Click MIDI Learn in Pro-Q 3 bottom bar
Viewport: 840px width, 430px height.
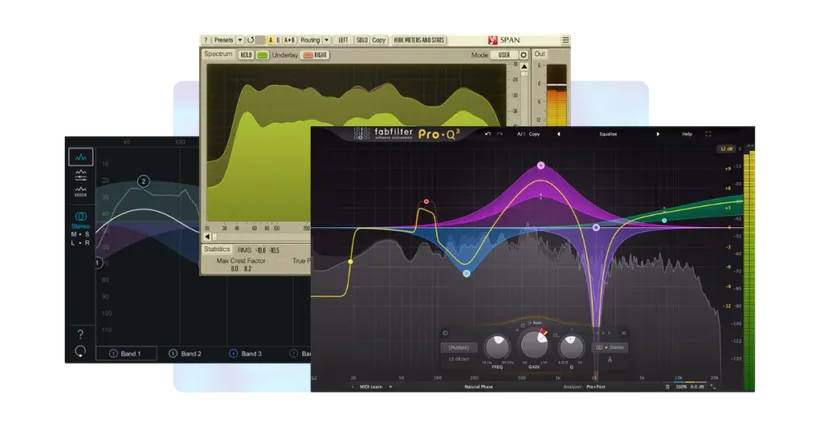371,387
